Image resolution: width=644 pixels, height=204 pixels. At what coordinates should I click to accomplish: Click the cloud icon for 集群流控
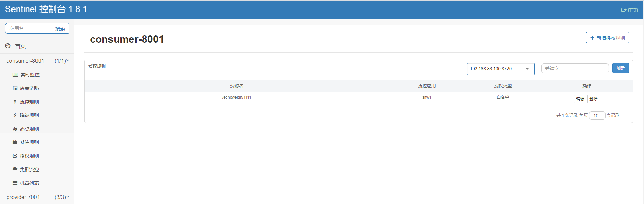point(15,169)
